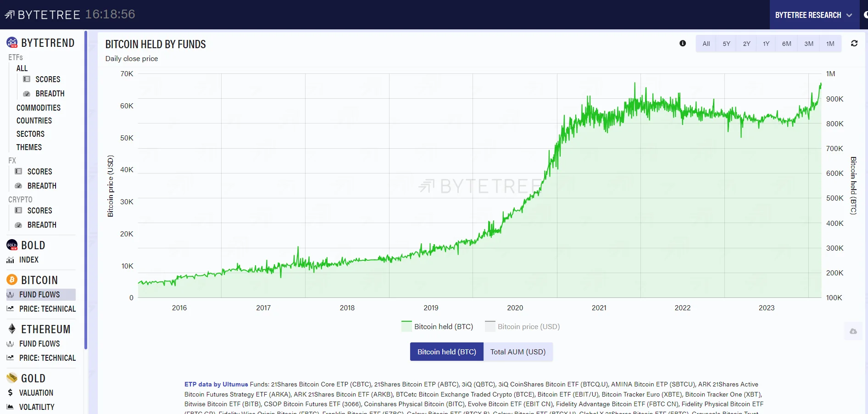
Task: Click the cloud download icon
Action: click(x=853, y=331)
